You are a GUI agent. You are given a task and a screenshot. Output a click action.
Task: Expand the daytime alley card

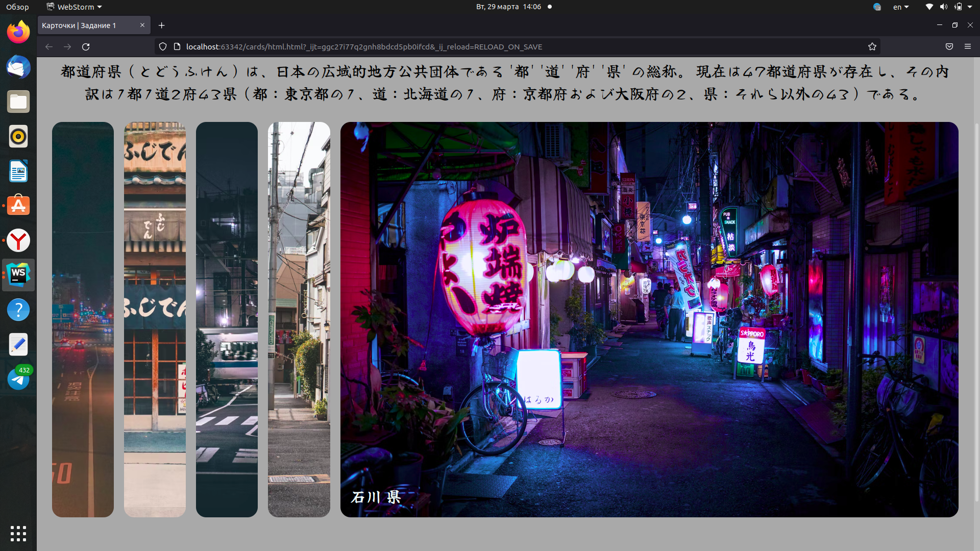tap(299, 319)
